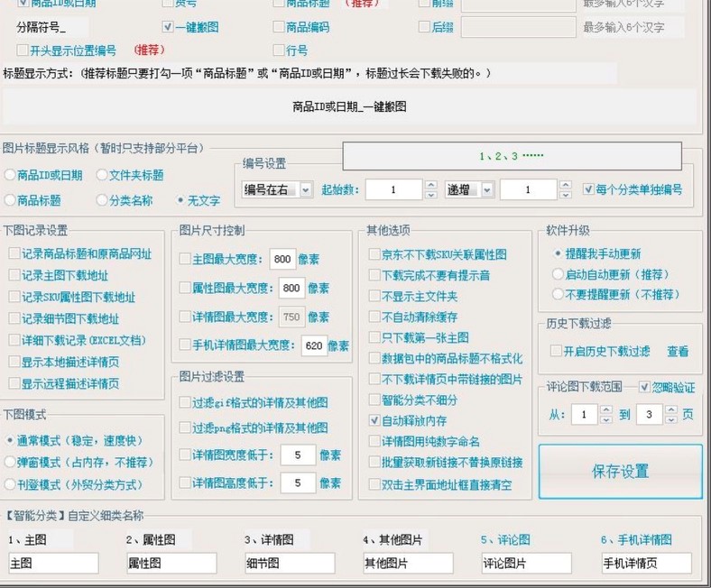This screenshot has height=588, width=711.
Task: Click the 手机详情页 name input box
Action: click(645, 563)
